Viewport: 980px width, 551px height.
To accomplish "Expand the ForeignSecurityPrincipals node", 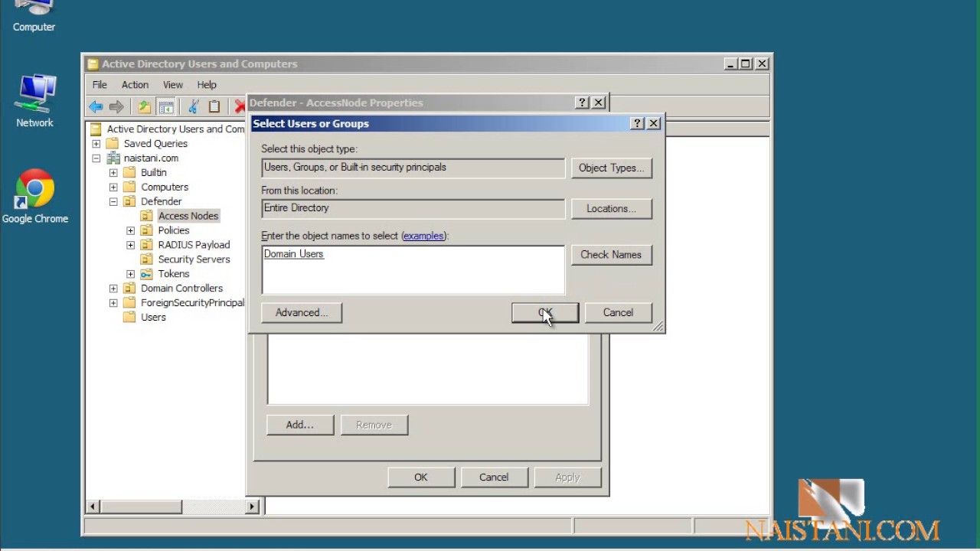I will (113, 303).
